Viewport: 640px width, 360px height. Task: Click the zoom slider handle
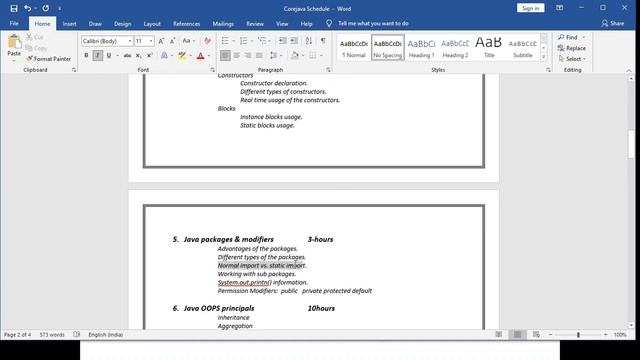point(578,335)
